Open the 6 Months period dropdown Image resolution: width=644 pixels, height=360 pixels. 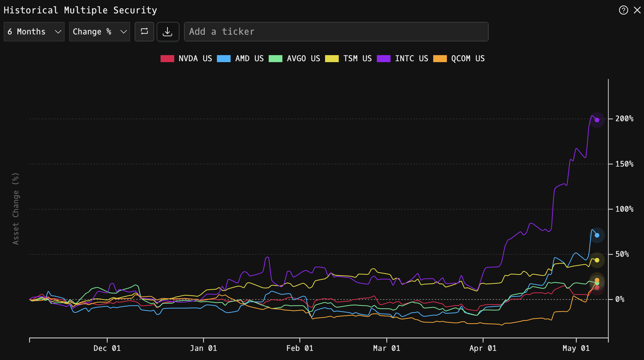[34, 31]
